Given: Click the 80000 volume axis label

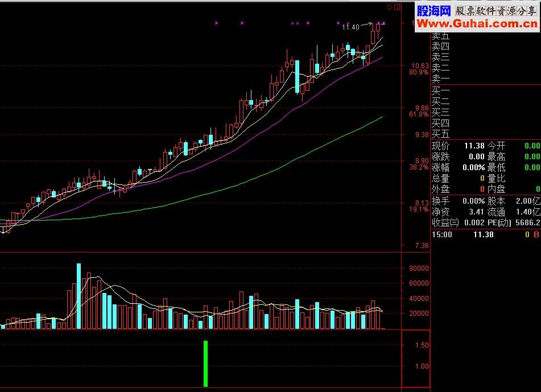Looking at the screenshot, I should click(419, 268).
